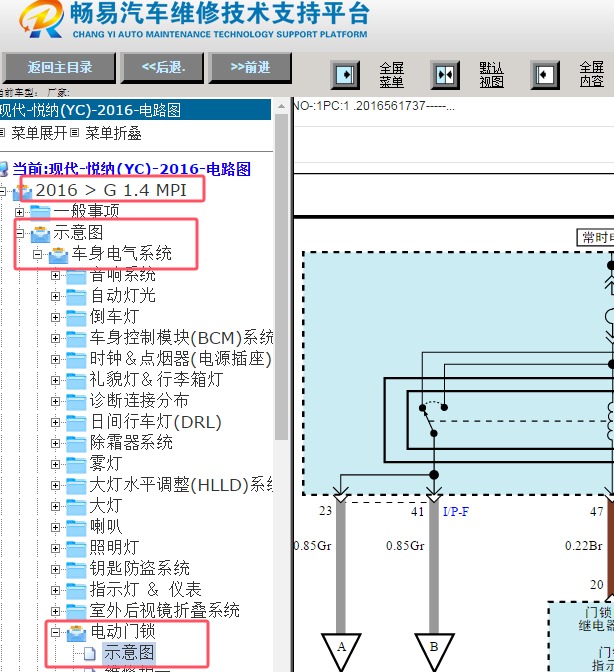Click the 倒车灯 folder icon
614x672 pixels.
click(76, 318)
